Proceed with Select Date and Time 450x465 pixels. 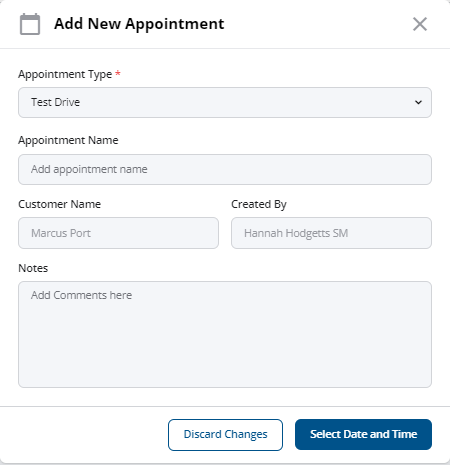click(363, 434)
